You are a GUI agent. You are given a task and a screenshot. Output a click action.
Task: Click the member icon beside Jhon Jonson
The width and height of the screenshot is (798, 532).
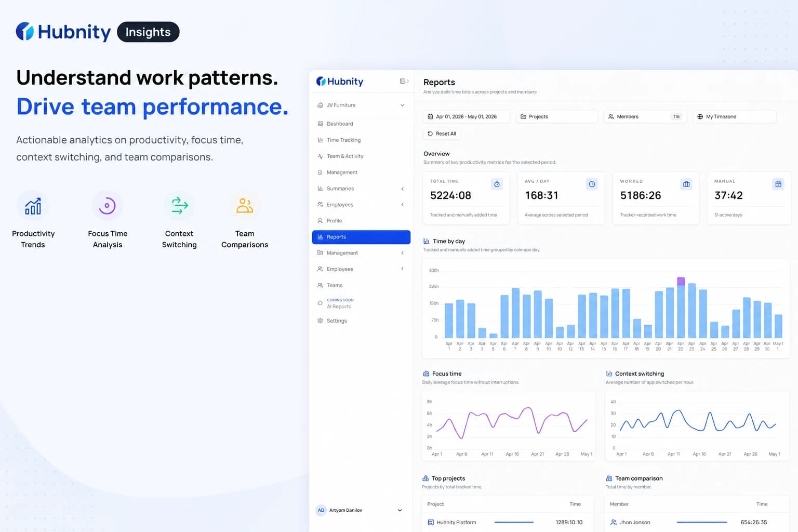(x=614, y=523)
